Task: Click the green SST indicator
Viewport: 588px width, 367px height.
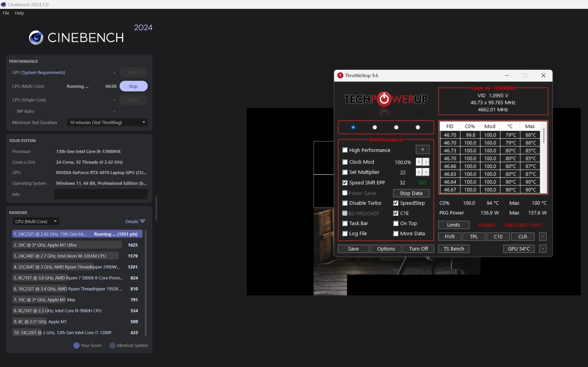Action: click(x=423, y=183)
